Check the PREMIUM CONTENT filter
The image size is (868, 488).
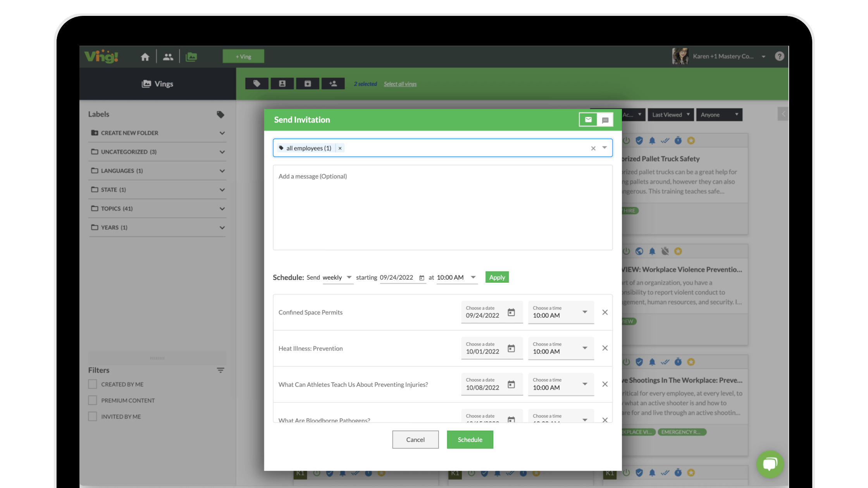(x=93, y=400)
